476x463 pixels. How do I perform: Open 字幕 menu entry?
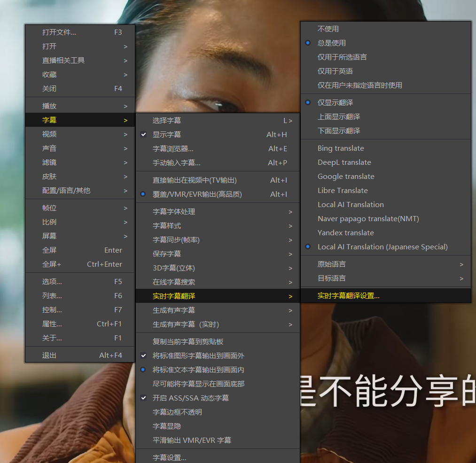(80, 120)
